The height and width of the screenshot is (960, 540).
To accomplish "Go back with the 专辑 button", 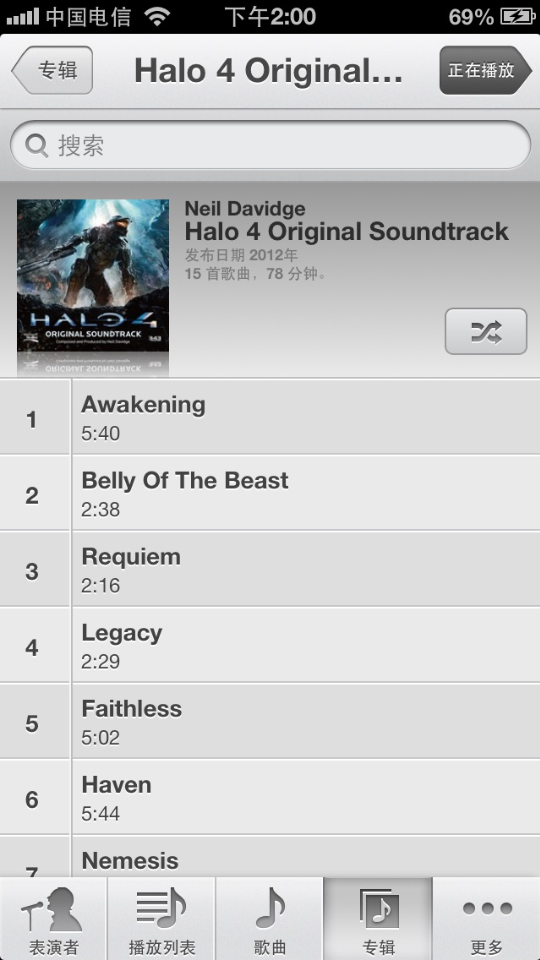I will tap(52, 70).
